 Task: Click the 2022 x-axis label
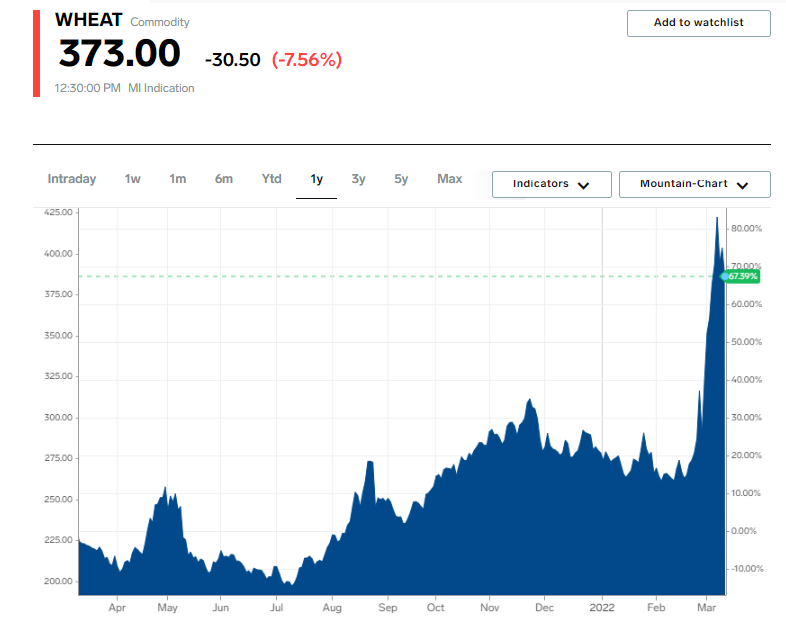click(x=602, y=607)
